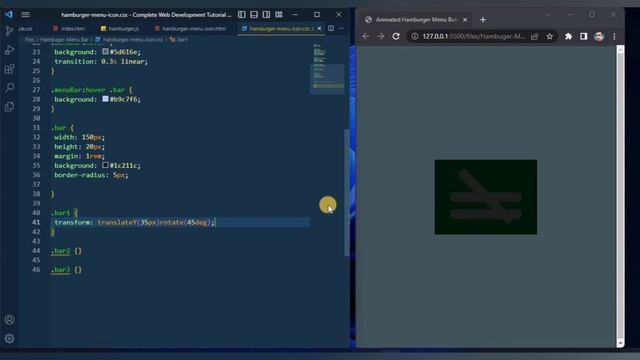Open hamburger-menu-icon.css file breadcrumb
640x360 pixels.
(129, 40)
